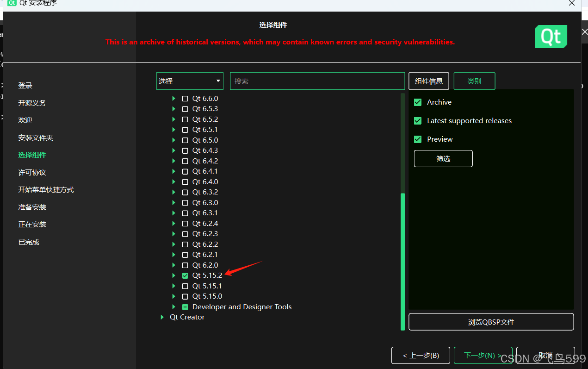This screenshot has width=588, height=369.
Task: Check the Qt 5.15.0 checkbox
Action: (185, 296)
